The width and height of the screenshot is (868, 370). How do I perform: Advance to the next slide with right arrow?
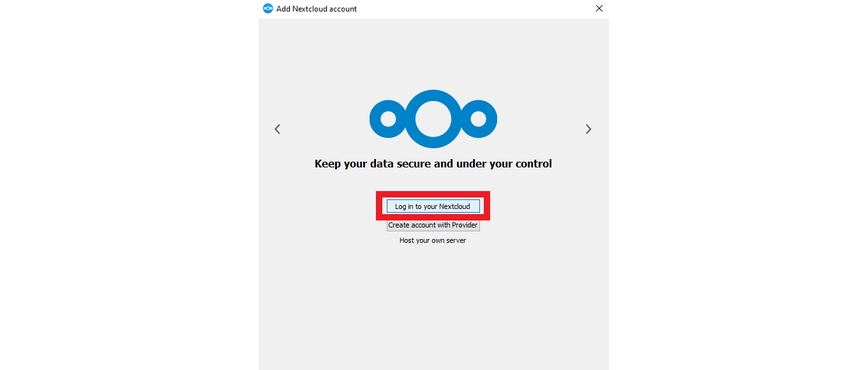point(588,129)
